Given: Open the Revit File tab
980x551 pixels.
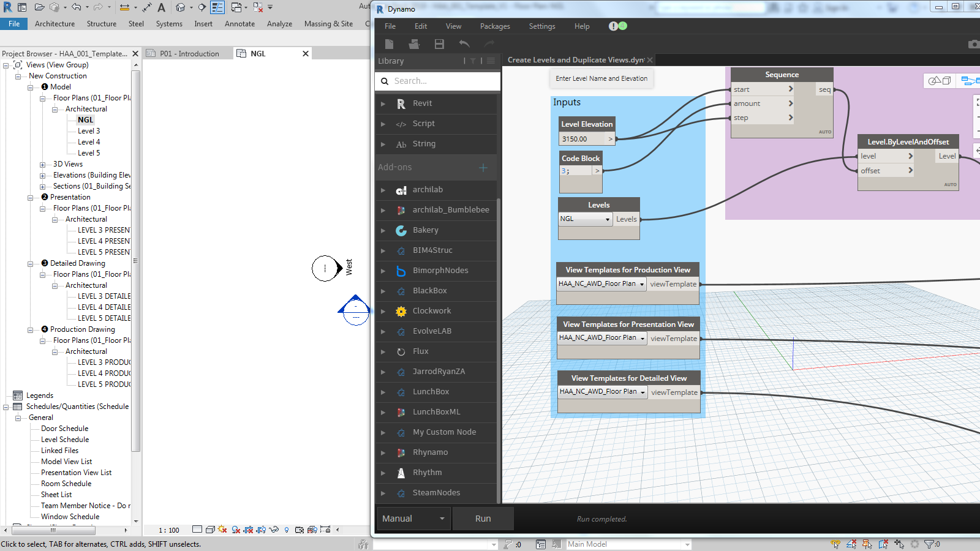Looking at the screenshot, I should pyautogui.click(x=14, y=24).
